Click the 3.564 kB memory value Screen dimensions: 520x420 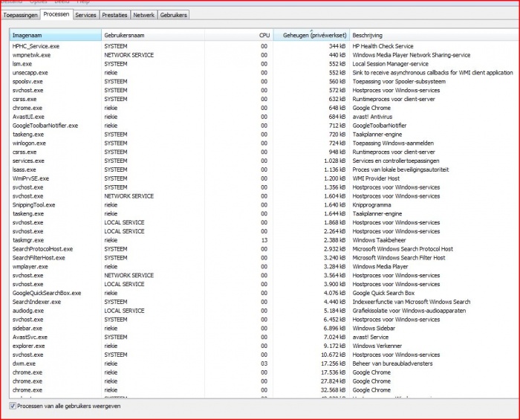tap(334, 275)
